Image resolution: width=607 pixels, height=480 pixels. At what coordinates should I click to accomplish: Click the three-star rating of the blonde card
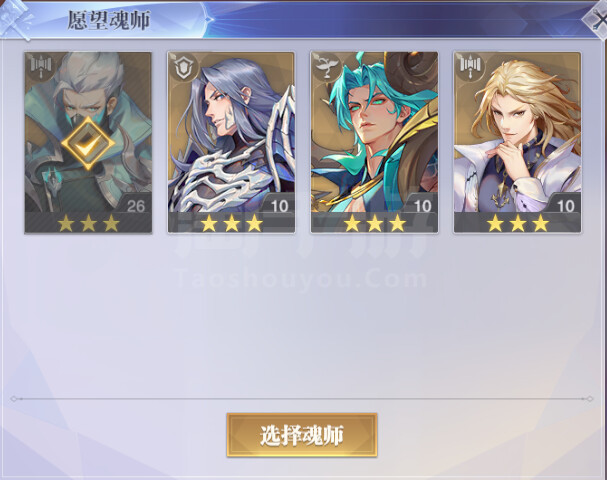[x=518, y=223]
